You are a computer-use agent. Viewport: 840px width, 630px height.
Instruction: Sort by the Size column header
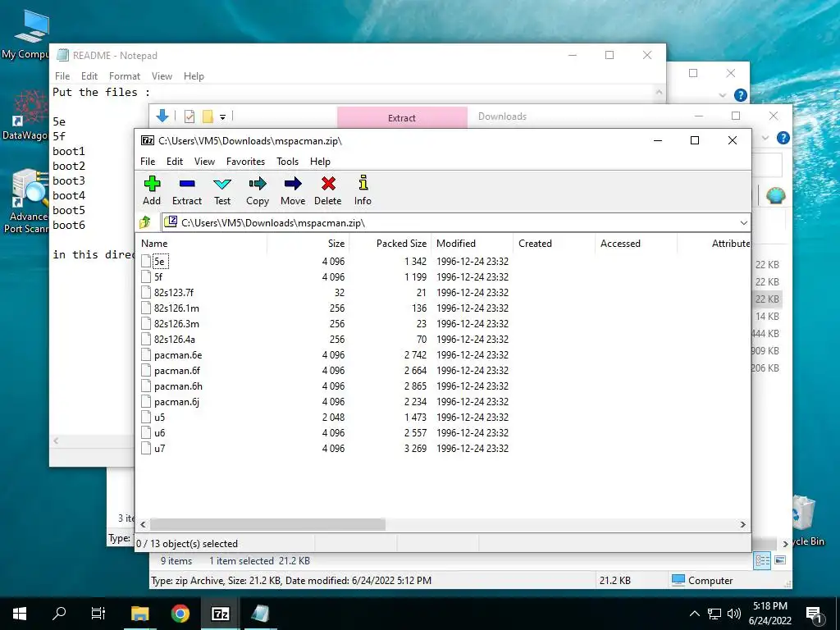[308, 243]
